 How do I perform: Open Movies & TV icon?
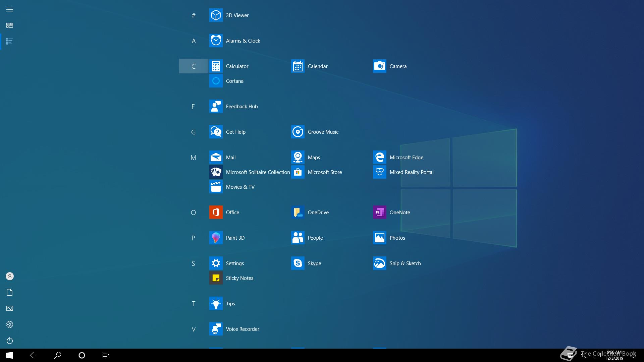216,187
